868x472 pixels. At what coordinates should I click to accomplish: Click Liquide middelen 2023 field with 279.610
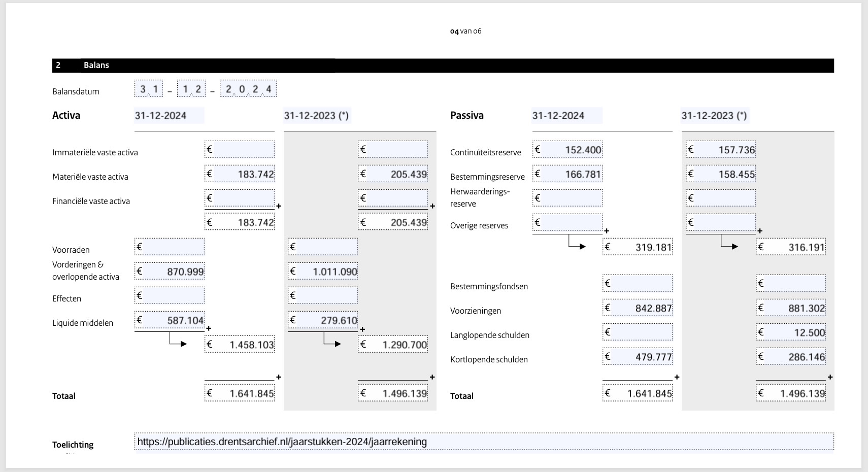(323, 320)
